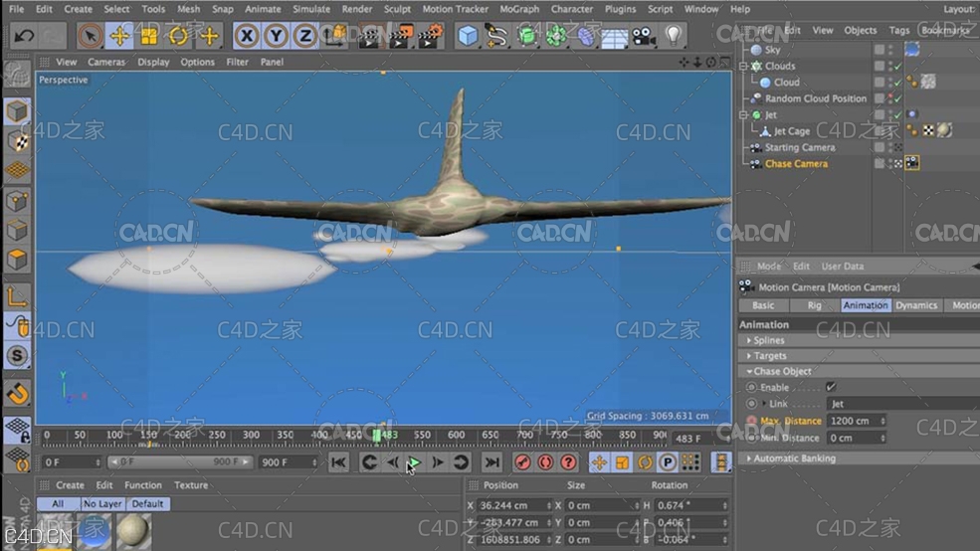
Task: Toggle enable check for Jet object
Action: (898, 114)
